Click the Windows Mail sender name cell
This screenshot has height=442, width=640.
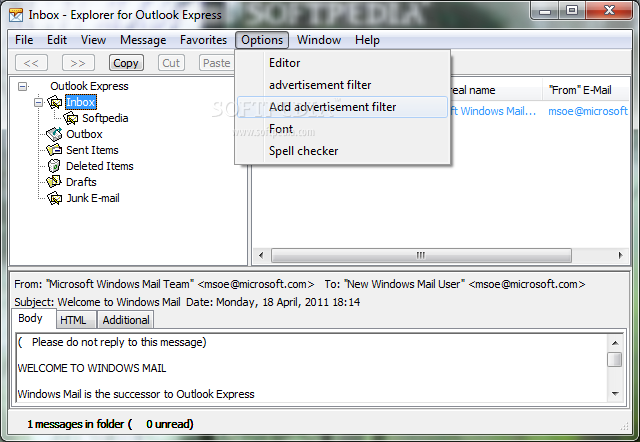[x=495, y=111]
